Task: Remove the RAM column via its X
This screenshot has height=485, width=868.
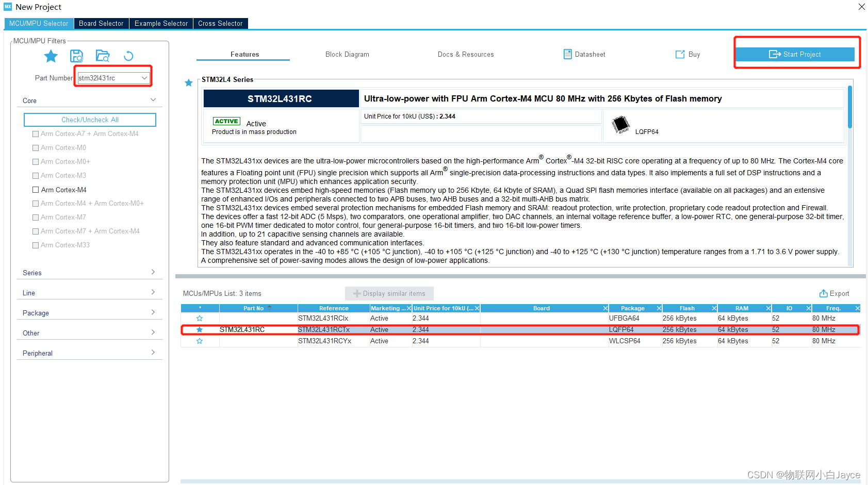Action: (768, 308)
